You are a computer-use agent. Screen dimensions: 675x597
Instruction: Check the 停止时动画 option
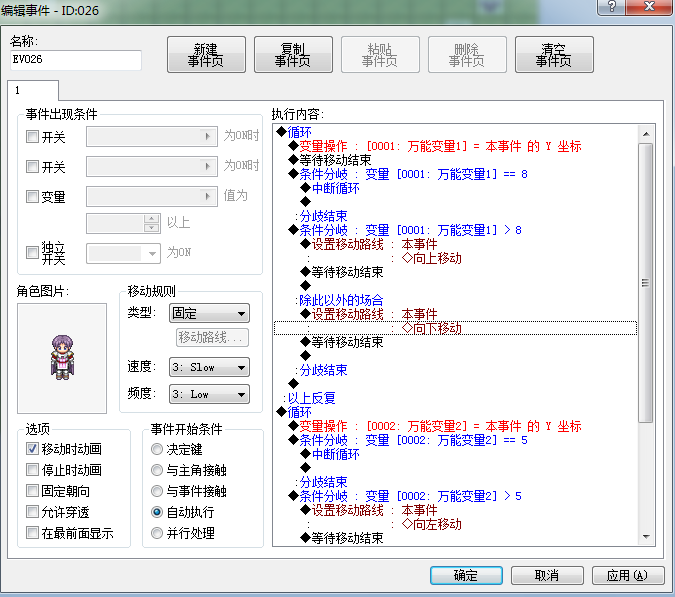coord(32,470)
